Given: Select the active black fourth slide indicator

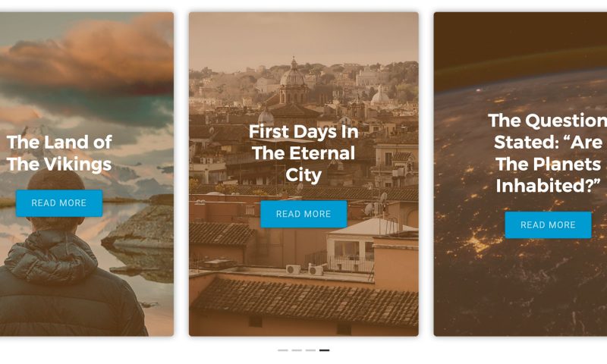Looking at the screenshot, I should [325, 350].
